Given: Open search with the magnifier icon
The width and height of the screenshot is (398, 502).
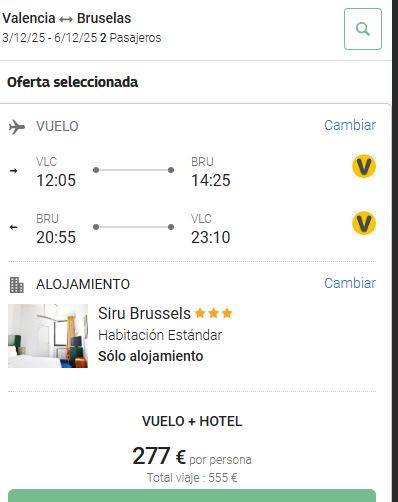Looking at the screenshot, I should [363, 29].
